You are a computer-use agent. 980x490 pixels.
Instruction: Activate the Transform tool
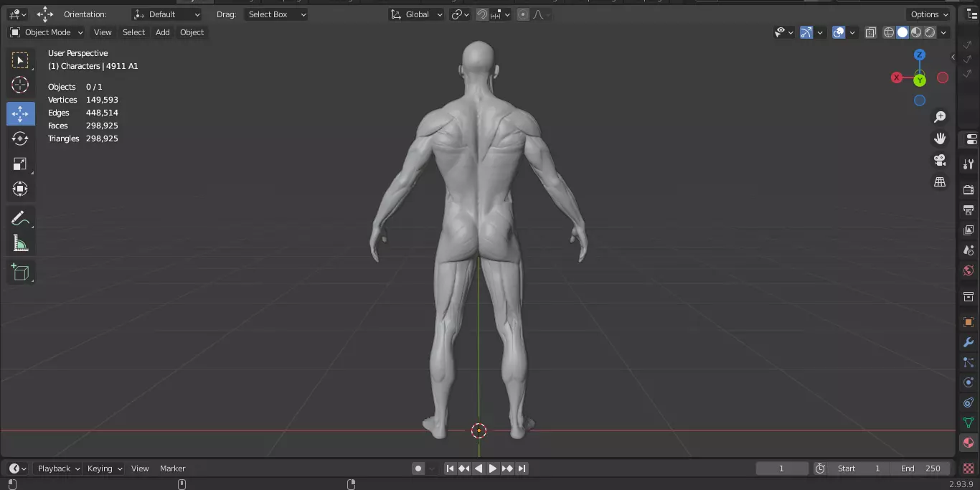20,189
